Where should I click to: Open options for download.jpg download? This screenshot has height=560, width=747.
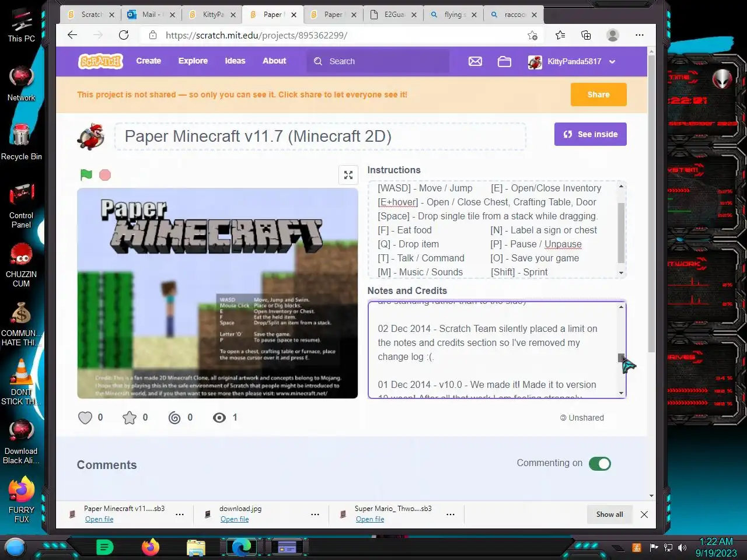point(315,514)
